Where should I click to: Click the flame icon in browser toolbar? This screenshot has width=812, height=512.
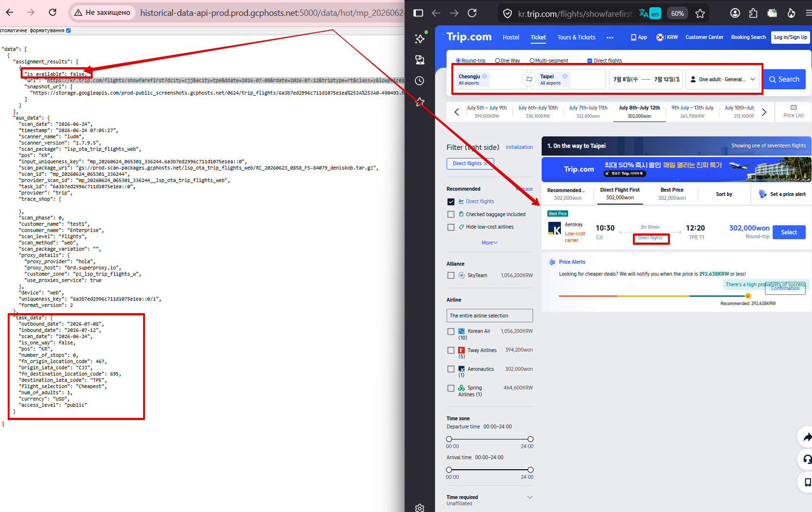tap(791, 13)
